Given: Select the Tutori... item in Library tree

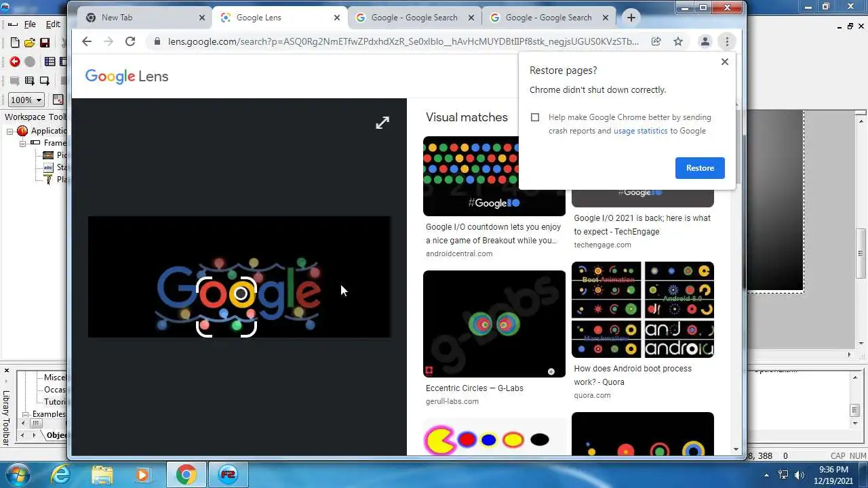Looking at the screenshot, I should [55, 402].
